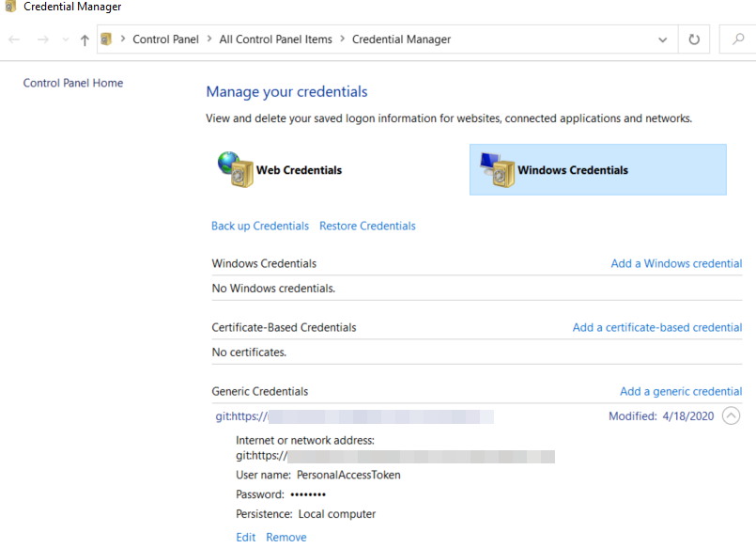Click the git:https:// credential entry
This screenshot has height=548, width=756.
point(354,416)
